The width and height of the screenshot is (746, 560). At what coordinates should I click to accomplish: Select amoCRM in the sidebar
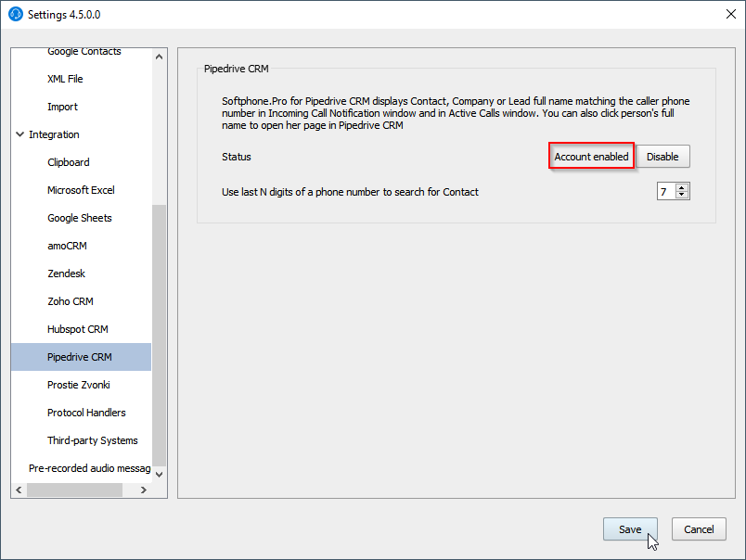[x=67, y=246]
